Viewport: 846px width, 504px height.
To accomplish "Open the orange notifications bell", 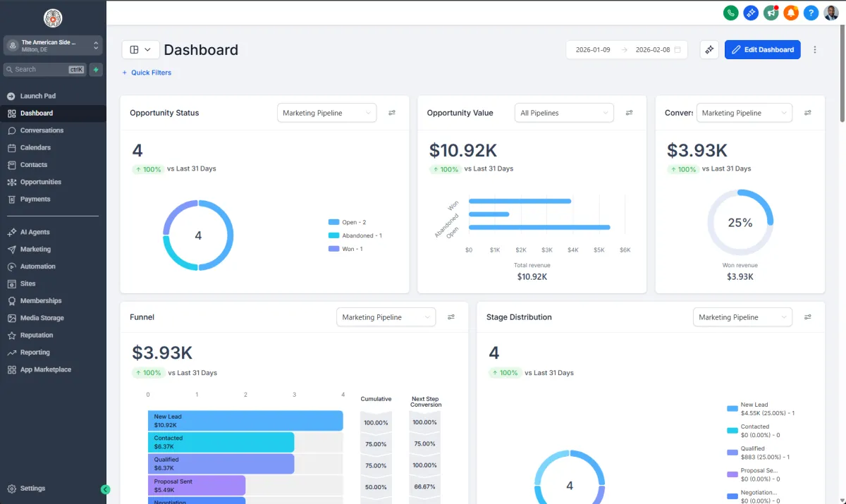I will [x=791, y=13].
